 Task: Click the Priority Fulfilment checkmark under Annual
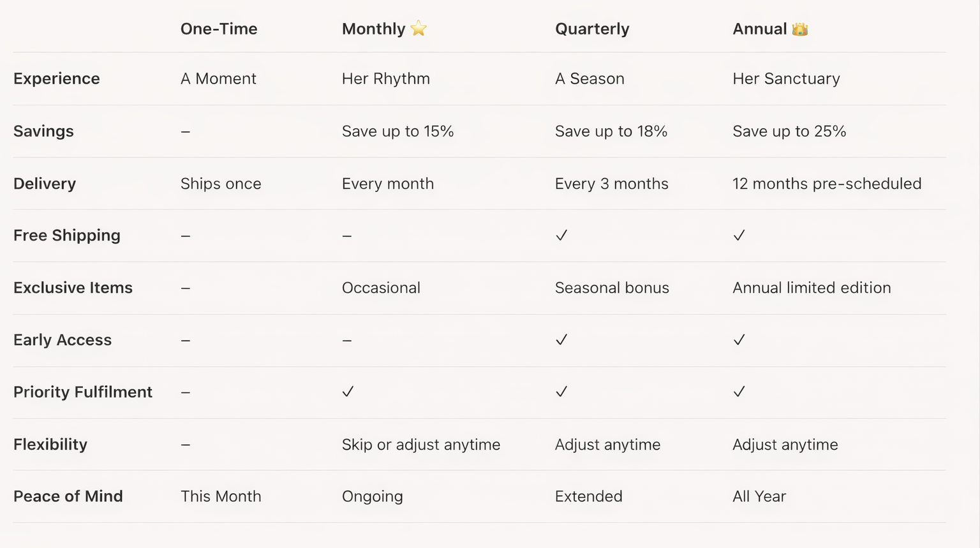(739, 392)
